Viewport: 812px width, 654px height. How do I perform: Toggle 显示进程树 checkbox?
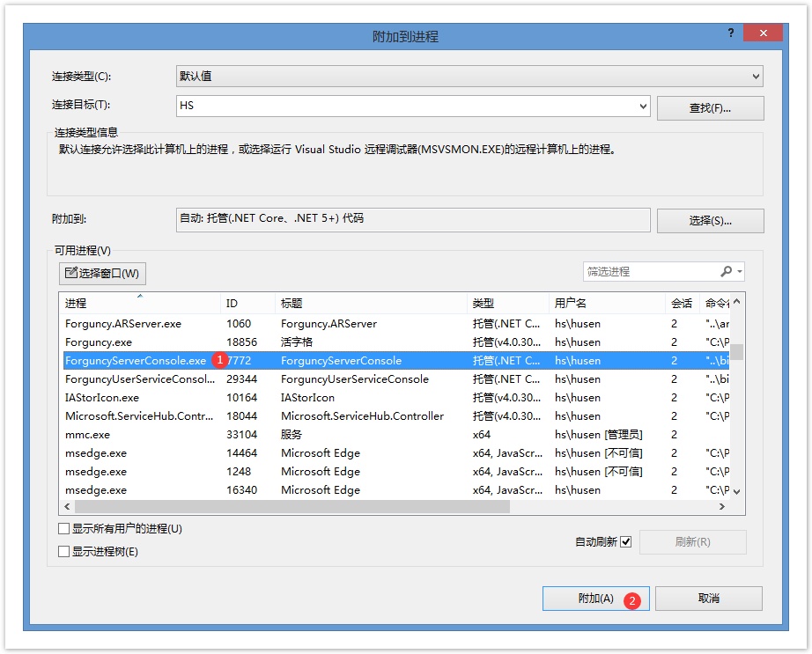pyautogui.click(x=63, y=552)
